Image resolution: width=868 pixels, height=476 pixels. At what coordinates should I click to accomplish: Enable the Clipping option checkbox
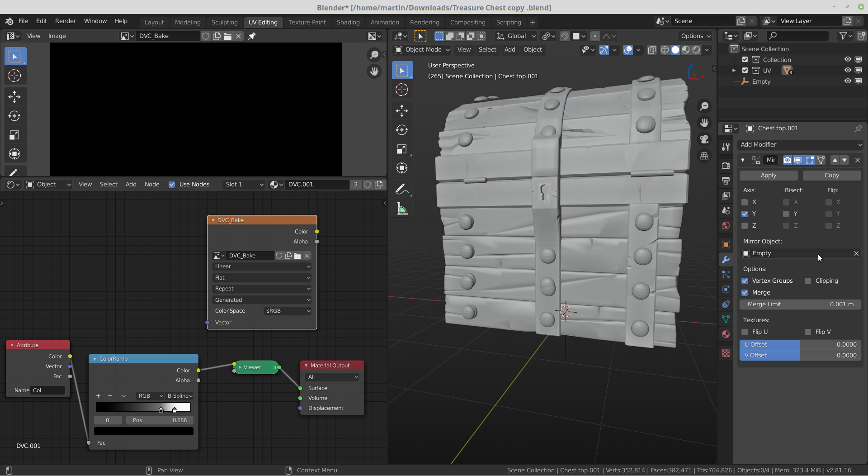coord(808,281)
